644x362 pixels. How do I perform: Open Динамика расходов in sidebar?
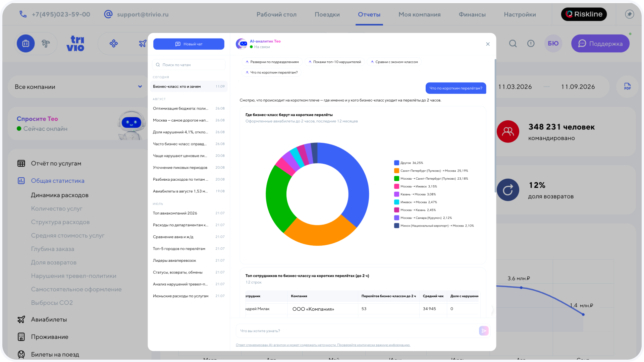click(x=60, y=195)
